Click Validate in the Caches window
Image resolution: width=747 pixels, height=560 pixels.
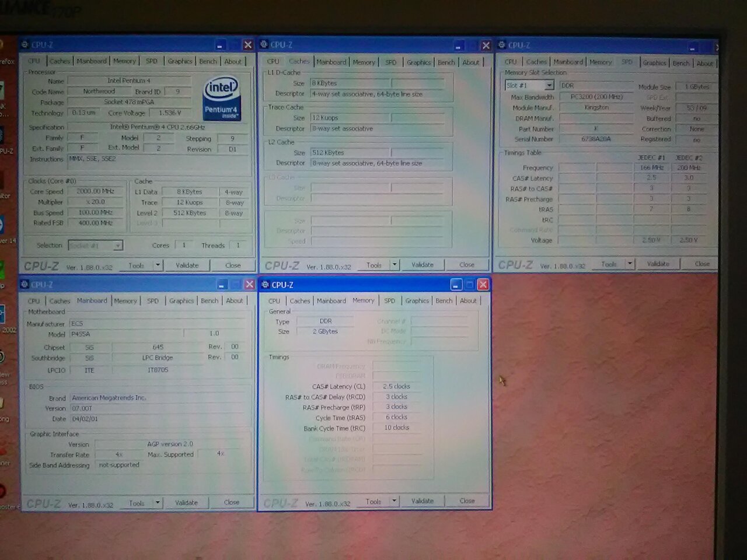(423, 265)
